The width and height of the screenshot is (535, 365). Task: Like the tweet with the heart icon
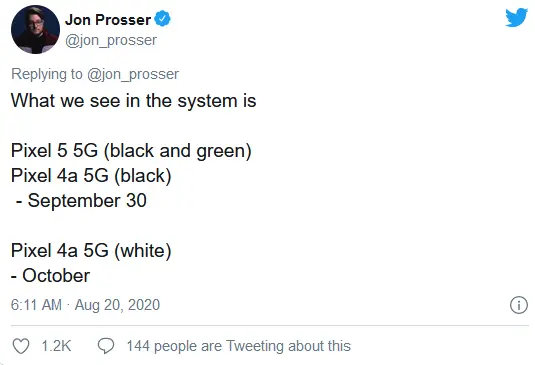point(21,346)
